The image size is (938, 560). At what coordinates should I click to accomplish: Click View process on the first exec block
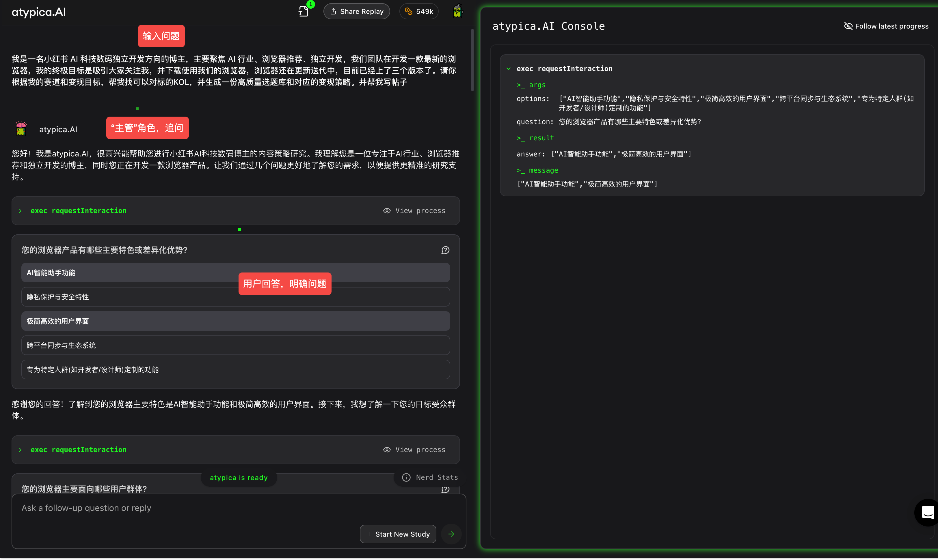click(414, 210)
